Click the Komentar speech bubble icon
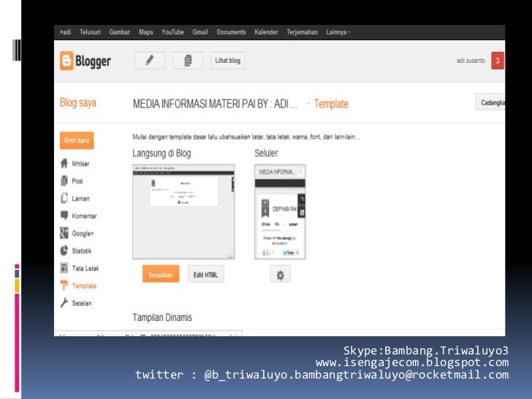The image size is (532, 399). coord(64,215)
